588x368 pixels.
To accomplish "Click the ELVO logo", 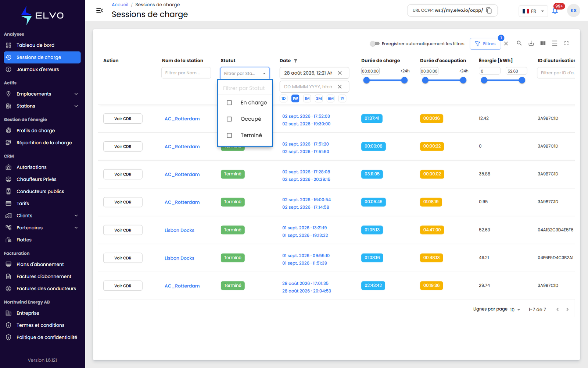I will pos(42,15).
